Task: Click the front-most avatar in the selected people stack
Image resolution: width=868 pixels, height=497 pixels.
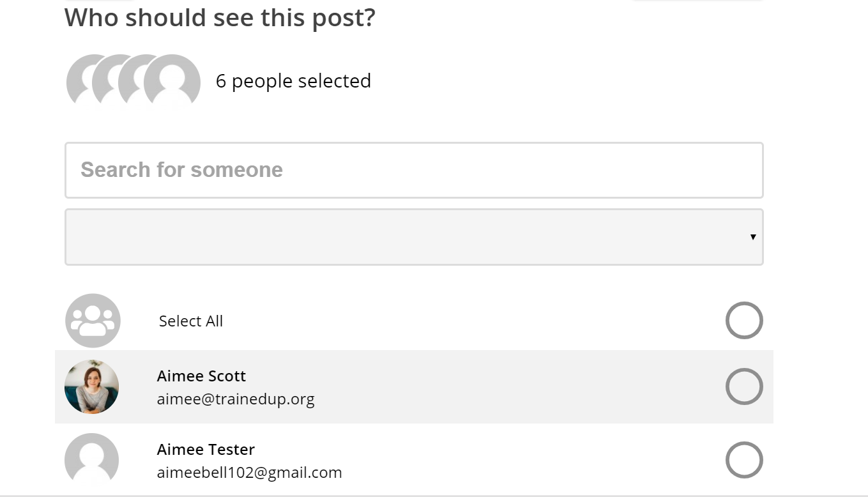Action: point(172,82)
